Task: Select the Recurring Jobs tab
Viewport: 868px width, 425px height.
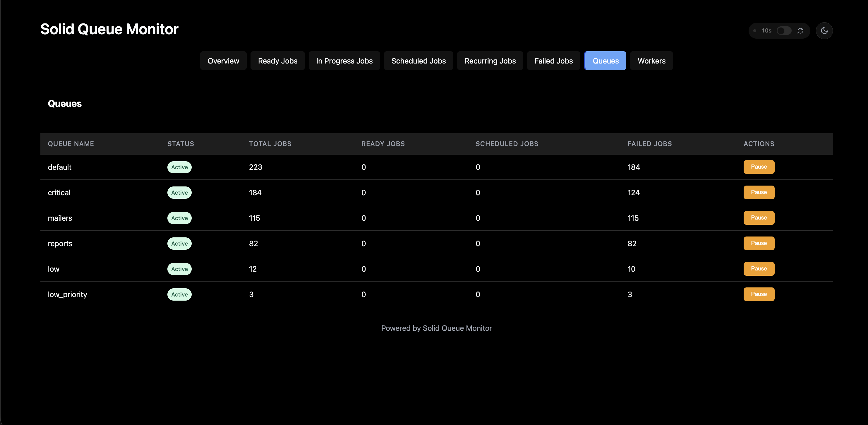Action: (490, 61)
